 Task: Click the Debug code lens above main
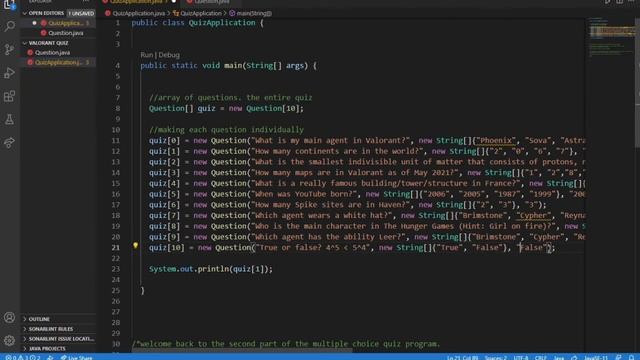point(169,55)
